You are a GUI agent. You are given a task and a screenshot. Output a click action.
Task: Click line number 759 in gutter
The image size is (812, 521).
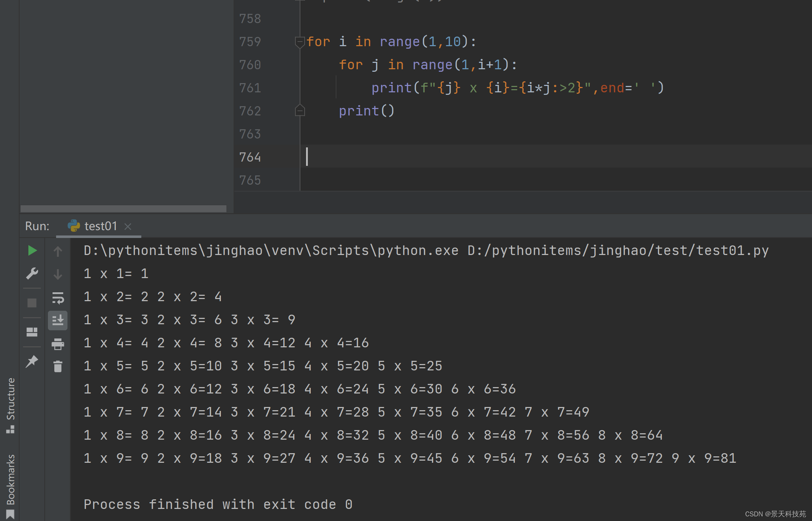click(x=250, y=42)
